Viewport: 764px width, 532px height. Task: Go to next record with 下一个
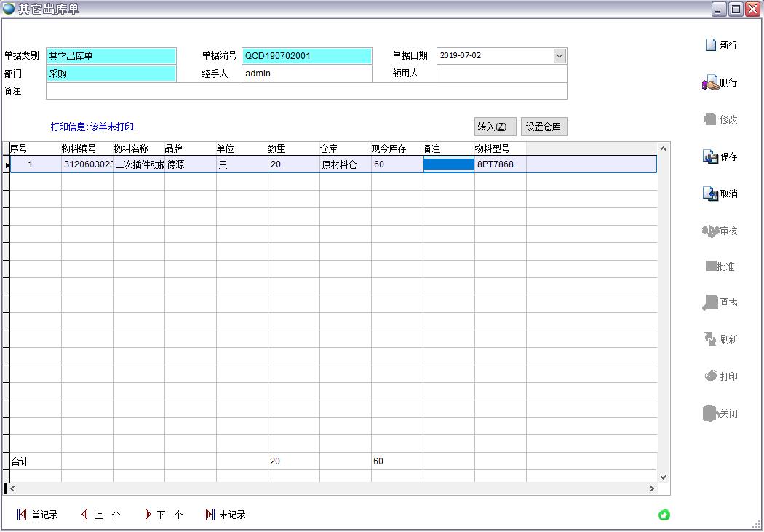[x=164, y=515]
